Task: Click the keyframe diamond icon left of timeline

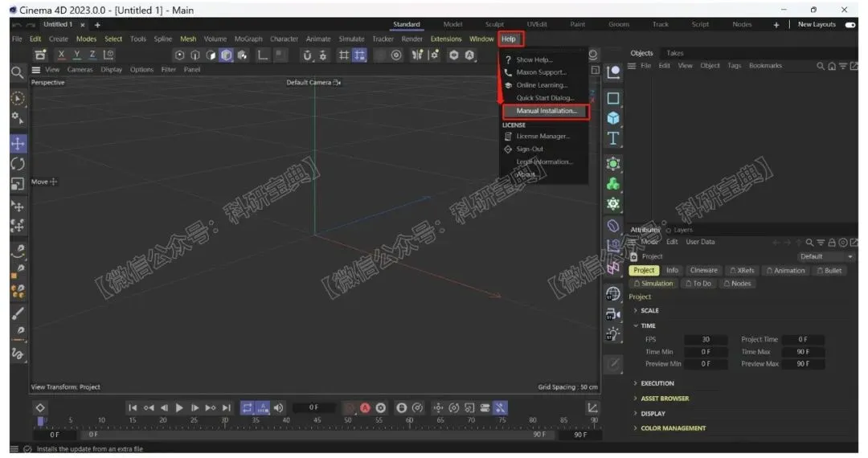Action: coord(40,407)
